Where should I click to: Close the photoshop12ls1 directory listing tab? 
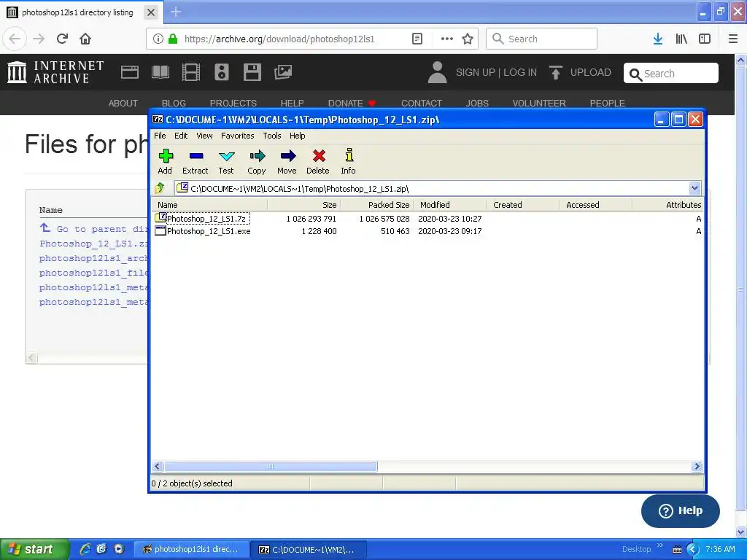point(151,12)
